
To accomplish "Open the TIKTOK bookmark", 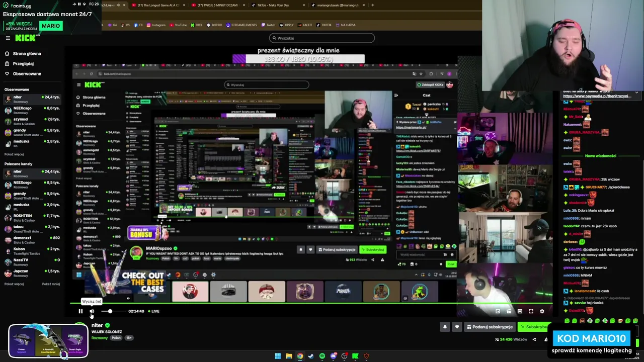I will (x=324, y=25).
